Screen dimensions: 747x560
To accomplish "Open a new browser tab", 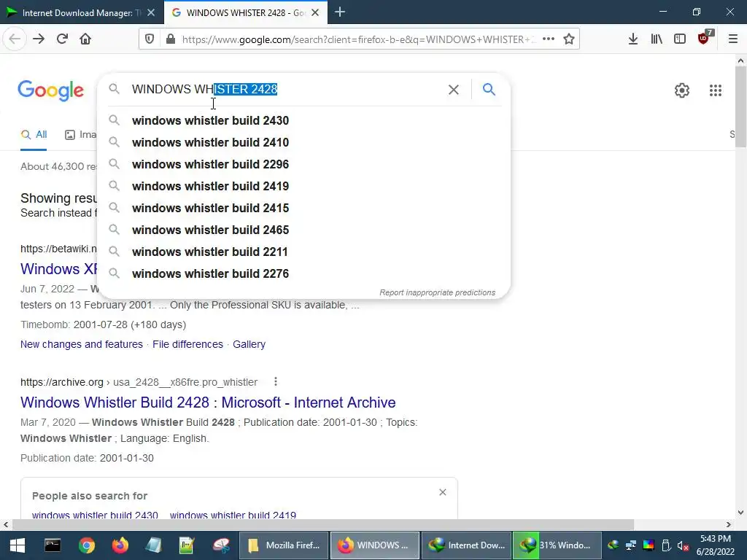I will coord(340,12).
